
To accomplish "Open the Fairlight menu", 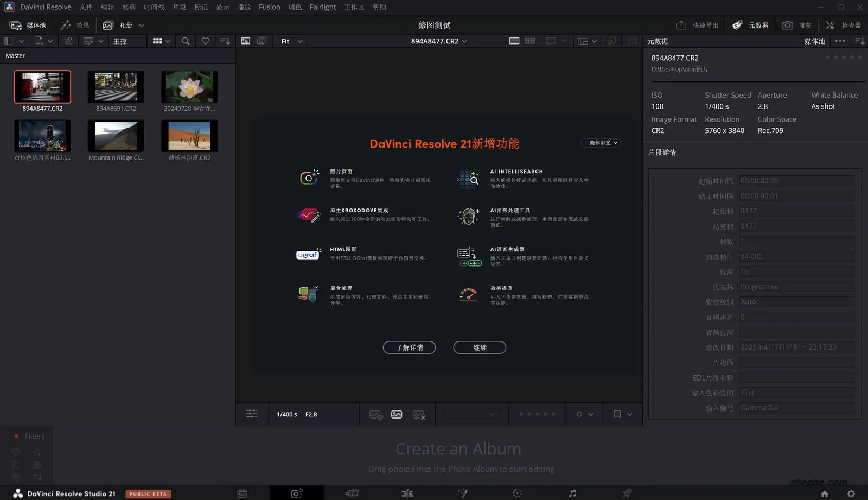I will 323,7.
